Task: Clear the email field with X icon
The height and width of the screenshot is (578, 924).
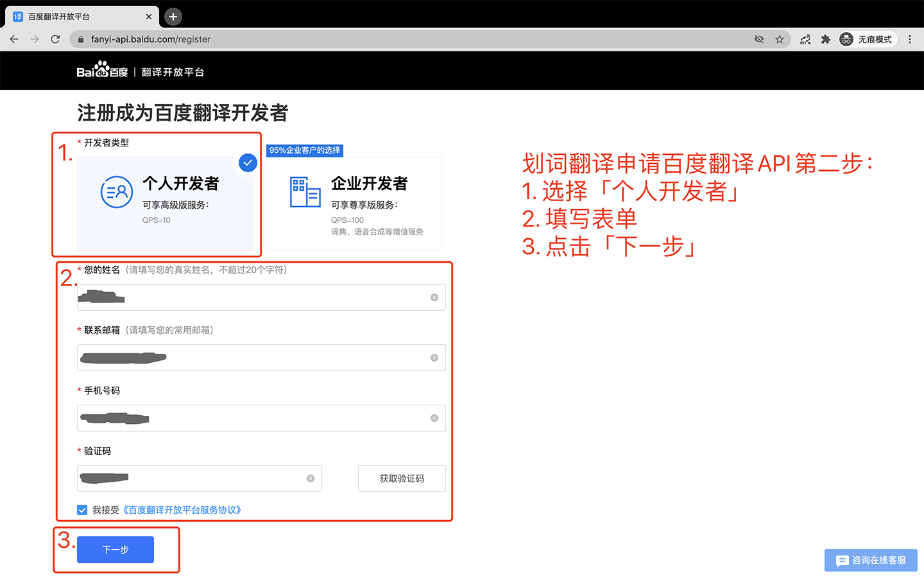Action: point(434,358)
